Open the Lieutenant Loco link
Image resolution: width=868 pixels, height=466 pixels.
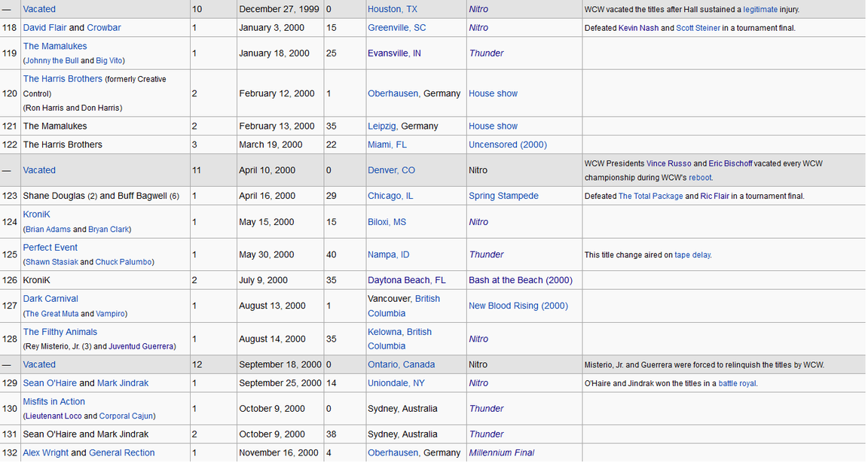click(x=53, y=416)
